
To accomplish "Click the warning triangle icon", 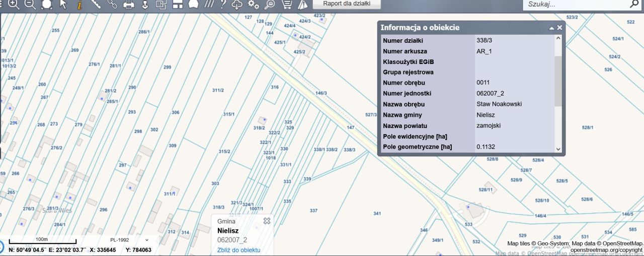I will click(x=302, y=5).
